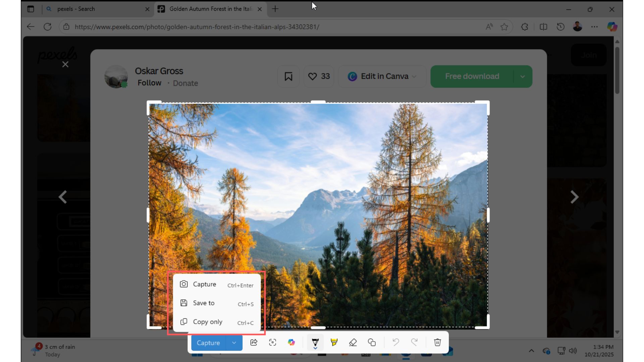Click the blue Capture button
This screenshot has height=362, width=644.
click(x=208, y=343)
